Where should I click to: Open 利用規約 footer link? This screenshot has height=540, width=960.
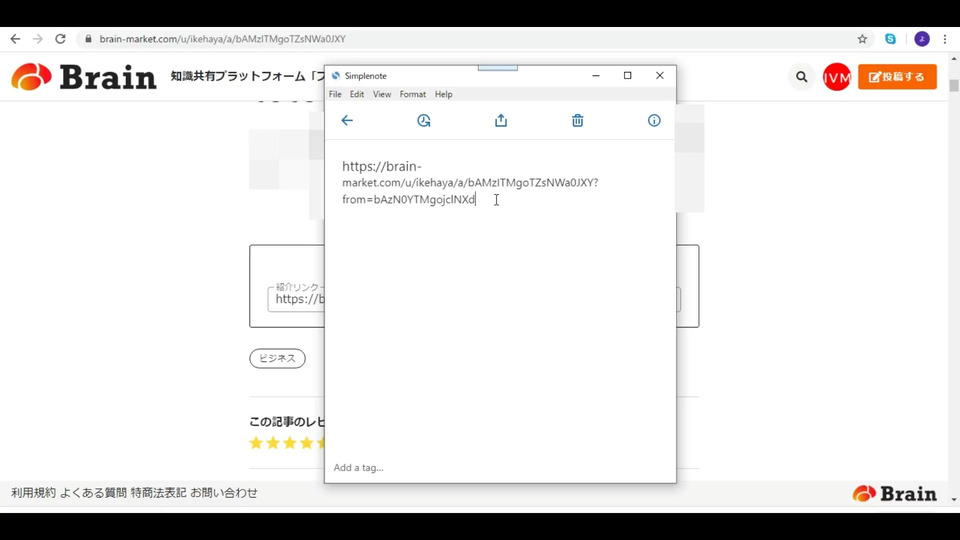pos(33,493)
